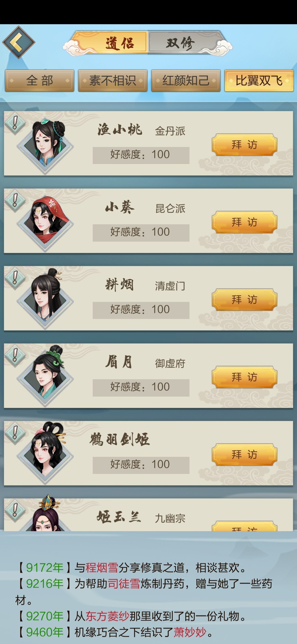The height and width of the screenshot is (644, 297).
Task: Tap the name 萧妙妙 in the event log
Action: tap(190, 632)
